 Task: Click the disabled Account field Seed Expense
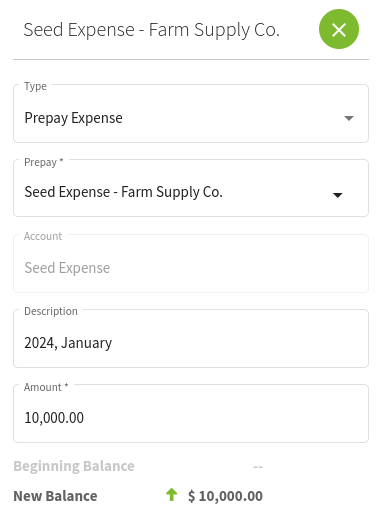[x=191, y=264]
